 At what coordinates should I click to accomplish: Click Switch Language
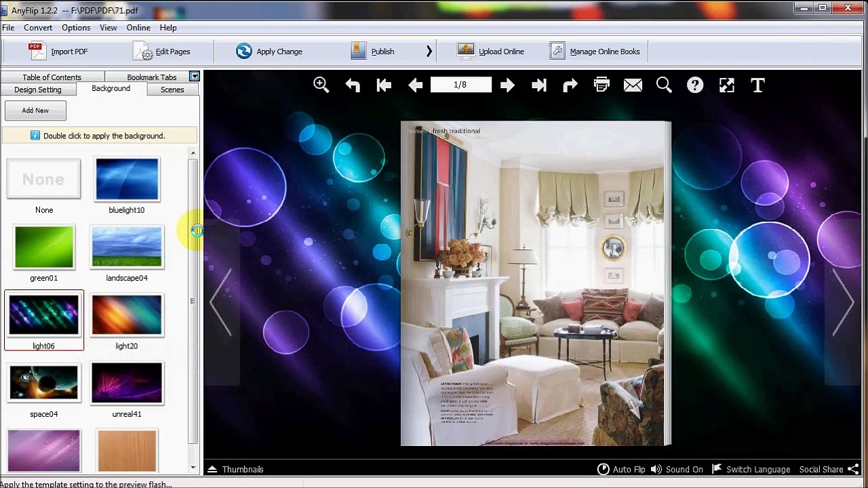(x=751, y=469)
